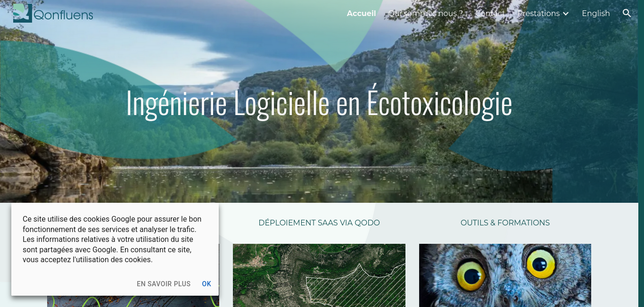This screenshot has height=307, width=644.
Task: Accept cookies with the OK button
Action: 206,284
